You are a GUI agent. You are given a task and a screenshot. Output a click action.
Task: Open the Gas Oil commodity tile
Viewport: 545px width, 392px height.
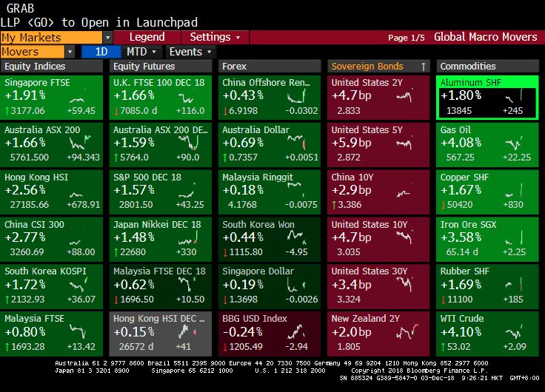pyautogui.click(x=487, y=145)
